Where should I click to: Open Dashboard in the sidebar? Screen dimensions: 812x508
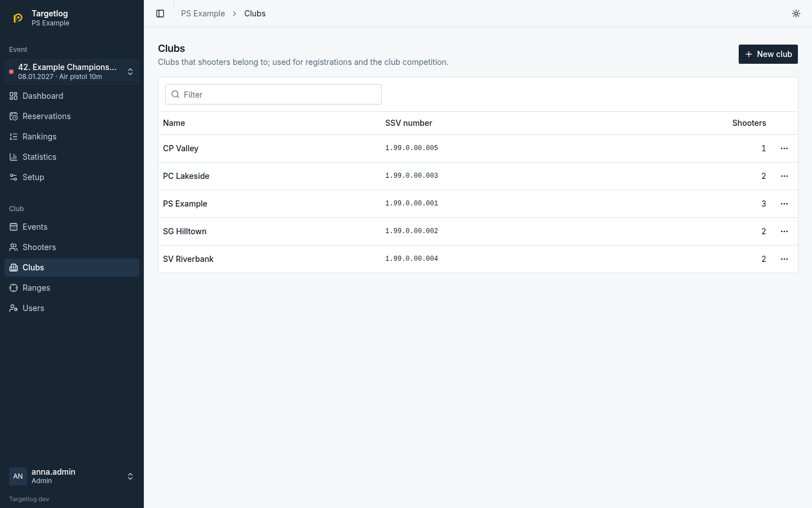click(72, 96)
